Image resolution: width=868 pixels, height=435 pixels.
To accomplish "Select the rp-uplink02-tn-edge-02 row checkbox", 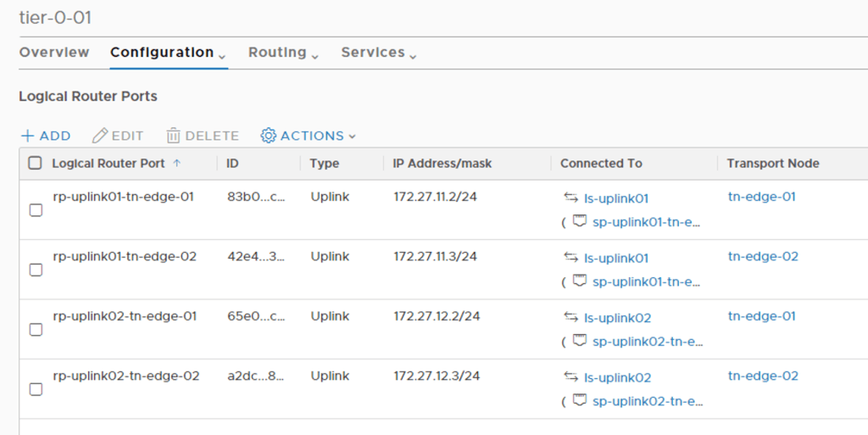I will [x=36, y=389].
